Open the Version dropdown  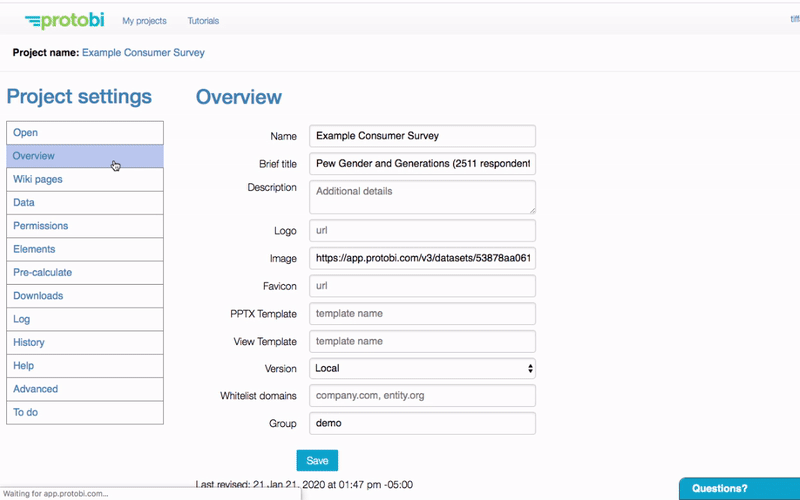[x=422, y=369]
